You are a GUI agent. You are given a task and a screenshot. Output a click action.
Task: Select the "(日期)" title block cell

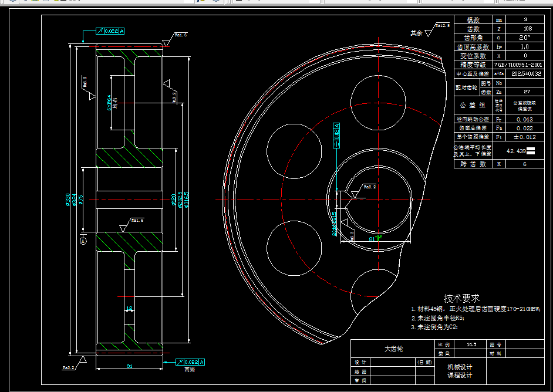point(424,363)
